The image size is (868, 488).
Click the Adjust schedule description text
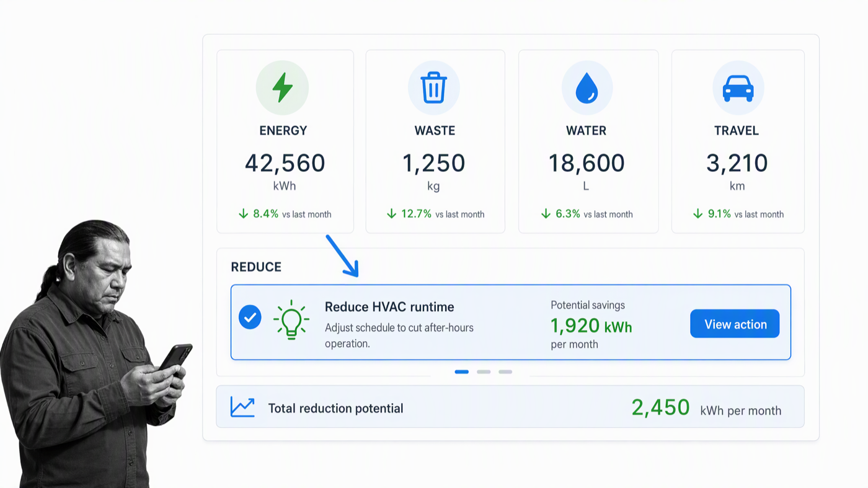(x=399, y=335)
